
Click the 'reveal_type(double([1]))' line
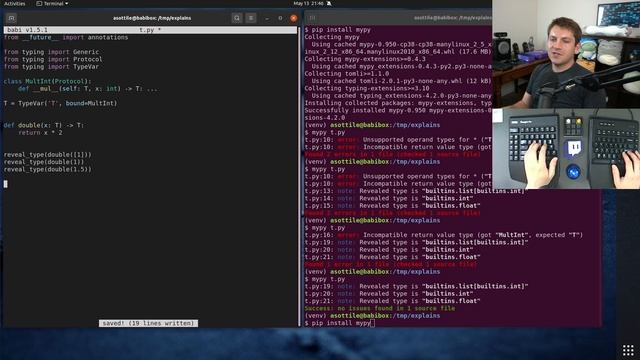coord(47,155)
